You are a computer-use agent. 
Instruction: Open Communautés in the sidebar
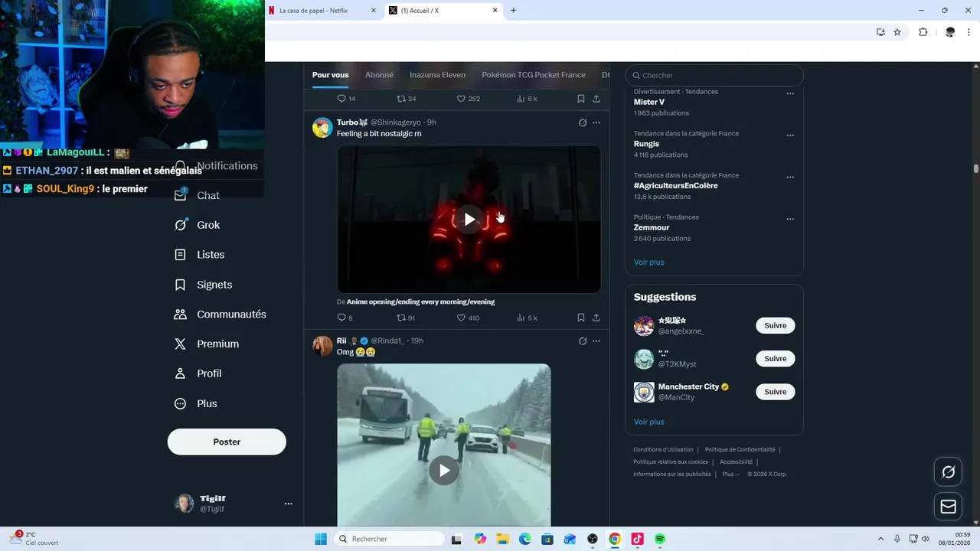click(220, 315)
